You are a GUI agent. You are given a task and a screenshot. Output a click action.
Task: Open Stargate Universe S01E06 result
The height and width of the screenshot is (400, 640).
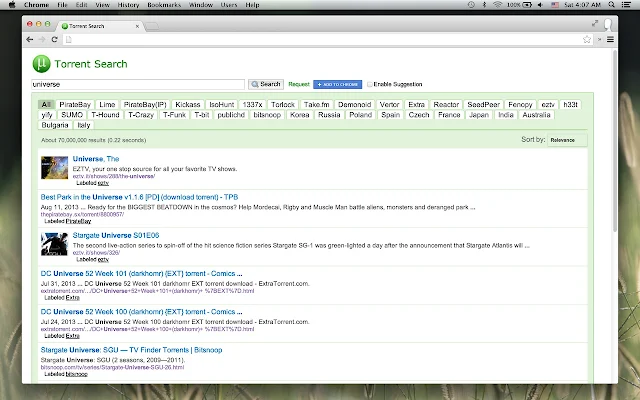(x=116, y=236)
